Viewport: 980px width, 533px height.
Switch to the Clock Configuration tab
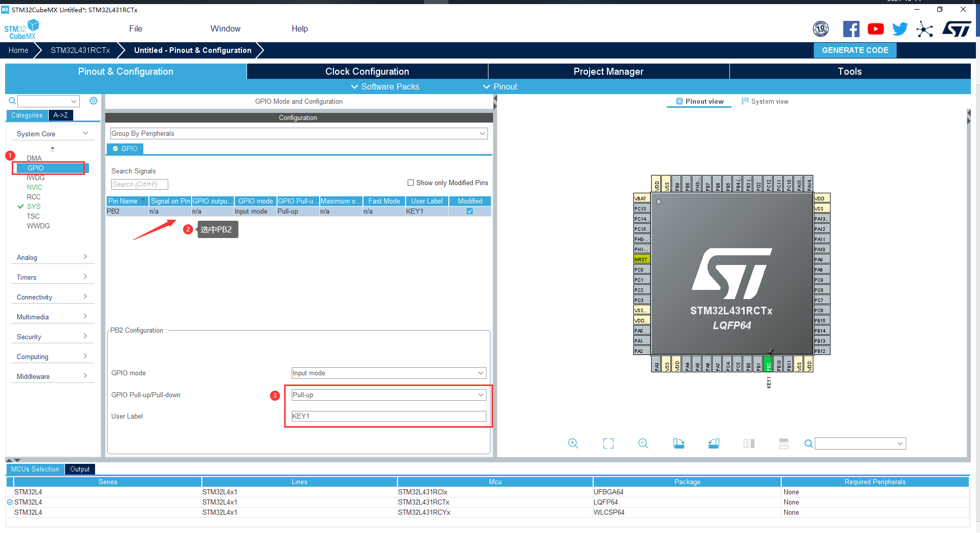(367, 71)
